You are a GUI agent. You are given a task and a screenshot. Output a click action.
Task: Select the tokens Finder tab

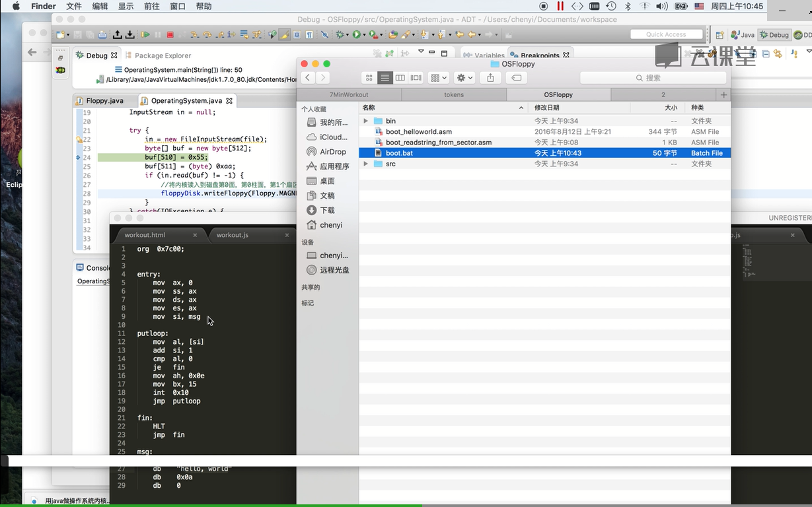tap(453, 94)
